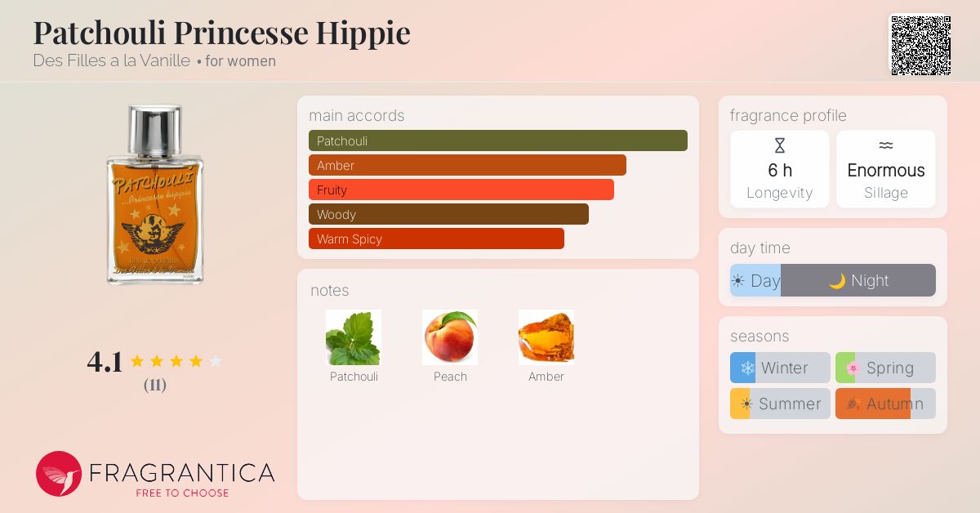Click the Autumn leaf icon
The width and height of the screenshot is (980, 513).
tap(853, 404)
